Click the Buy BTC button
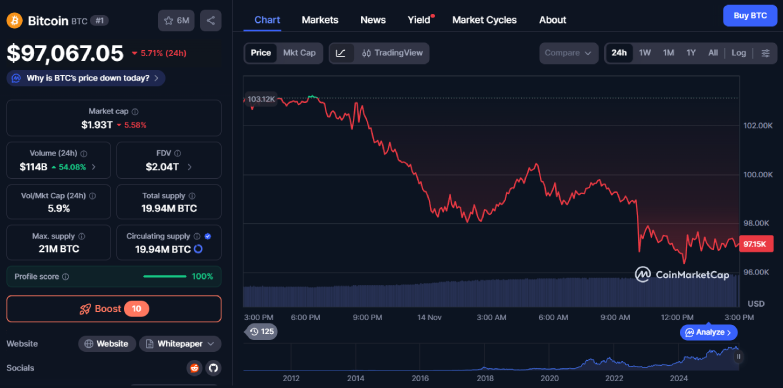The width and height of the screenshot is (783, 388). (750, 15)
